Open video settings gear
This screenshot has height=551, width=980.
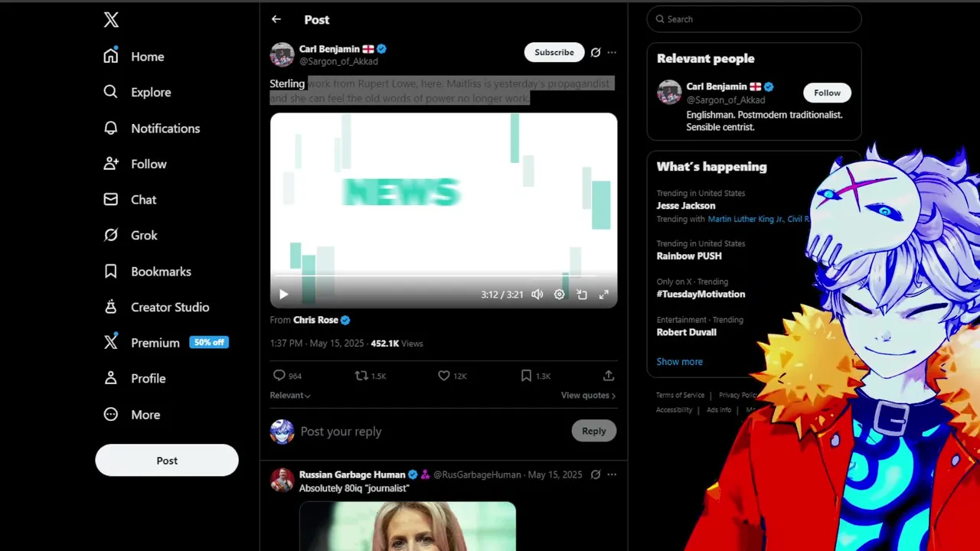(x=560, y=294)
